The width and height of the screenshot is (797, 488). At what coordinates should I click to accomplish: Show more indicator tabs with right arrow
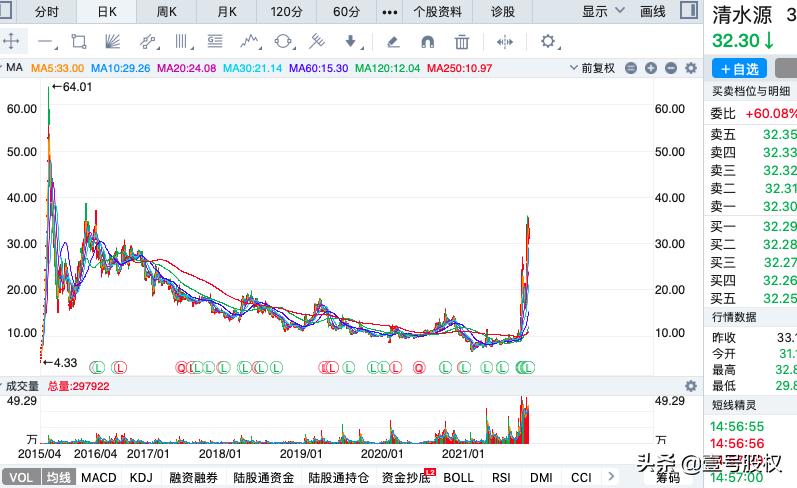611,477
